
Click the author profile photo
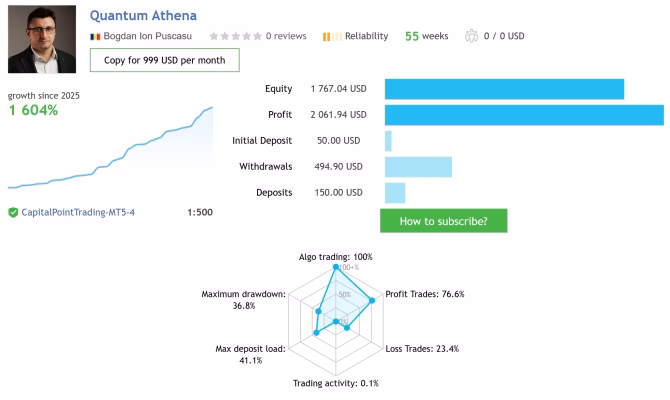click(x=42, y=39)
